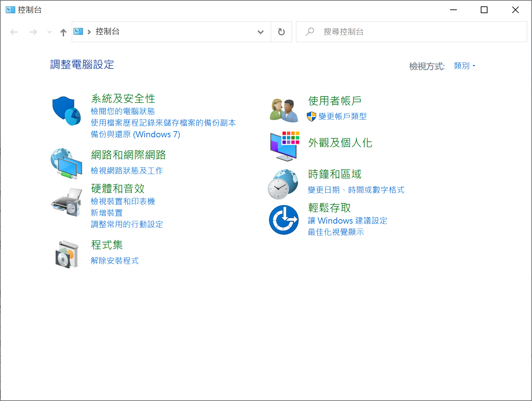Open the 解除安裝程式 link
Viewport: 532px width, 401px height.
pyautogui.click(x=115, y=261)
